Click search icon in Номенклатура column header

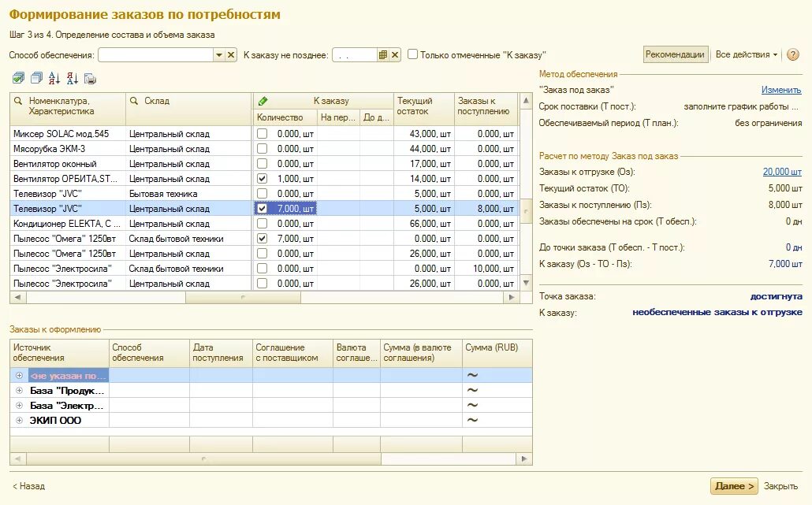click(18, 101)
